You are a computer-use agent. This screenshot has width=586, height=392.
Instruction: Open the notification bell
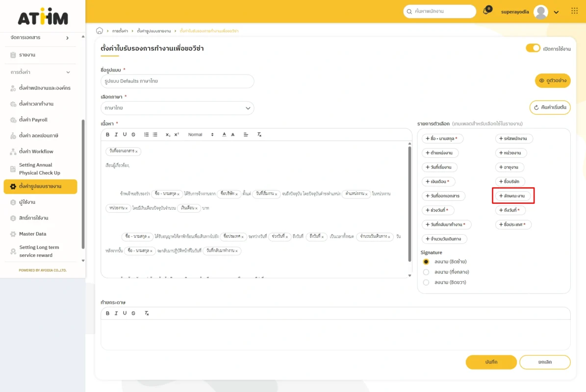pos(486,11)
